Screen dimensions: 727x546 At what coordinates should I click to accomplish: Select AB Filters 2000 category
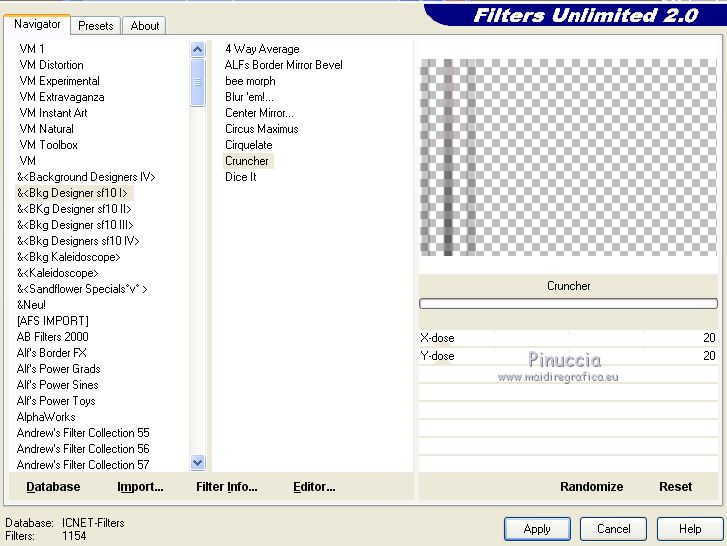click(52, 337)
